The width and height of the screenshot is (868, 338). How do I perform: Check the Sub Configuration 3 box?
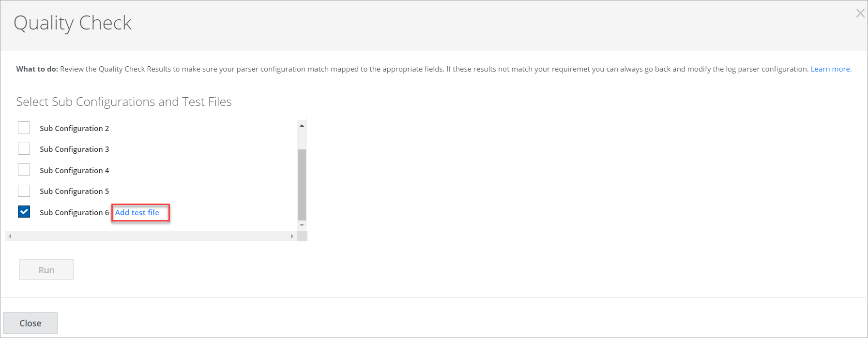(24, 148)
